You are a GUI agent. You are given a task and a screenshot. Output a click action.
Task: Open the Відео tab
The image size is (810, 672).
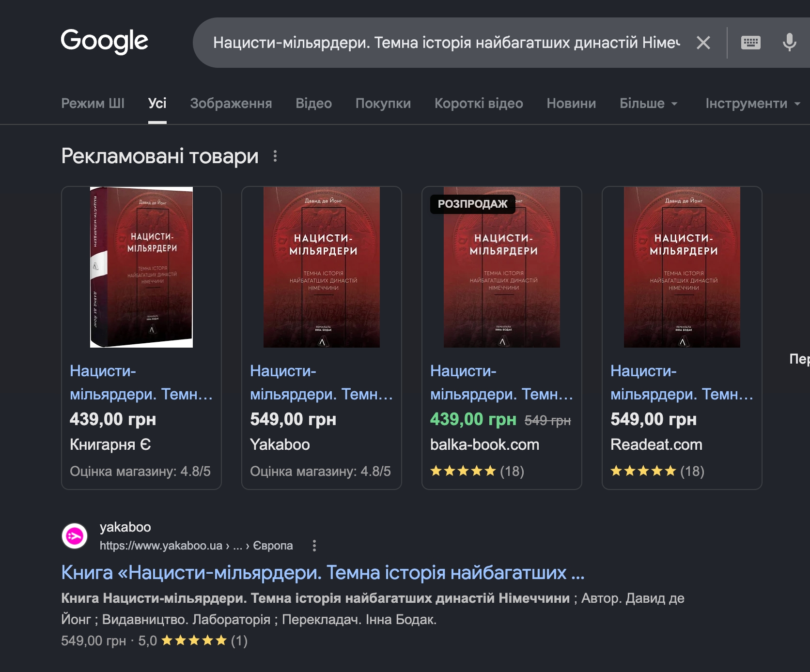313,103
